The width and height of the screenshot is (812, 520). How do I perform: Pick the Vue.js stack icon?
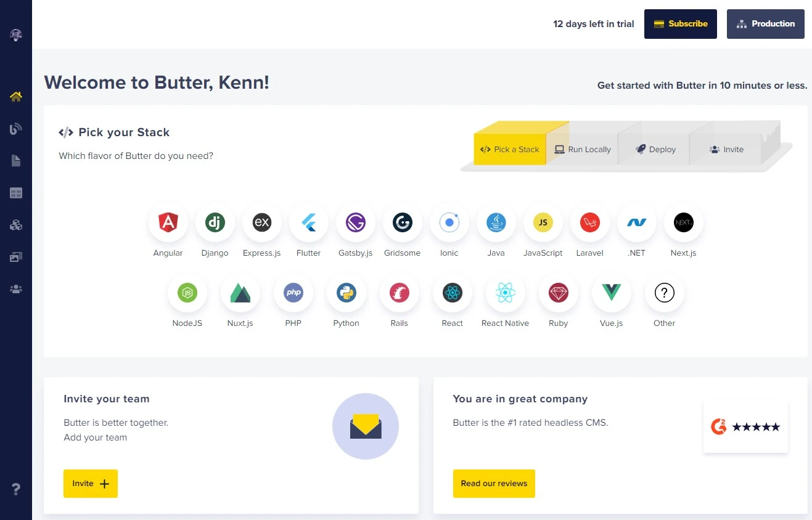click(612, 293)
